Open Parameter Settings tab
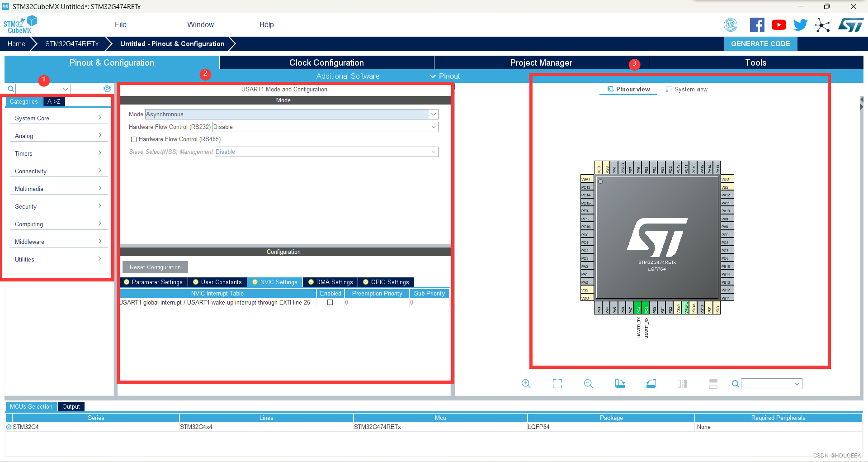This screenshot has width=868, height=462. pyautogui.click(x=153, y=282)
